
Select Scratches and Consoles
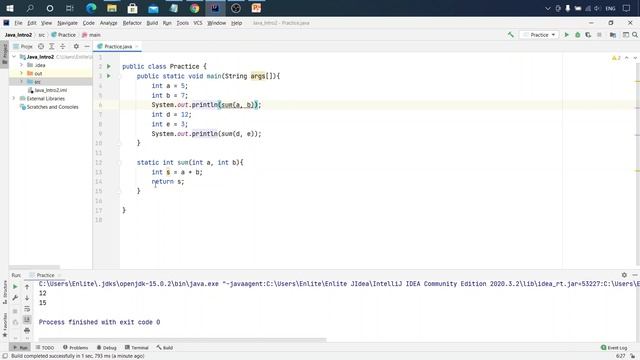click(x=49, y=107)
